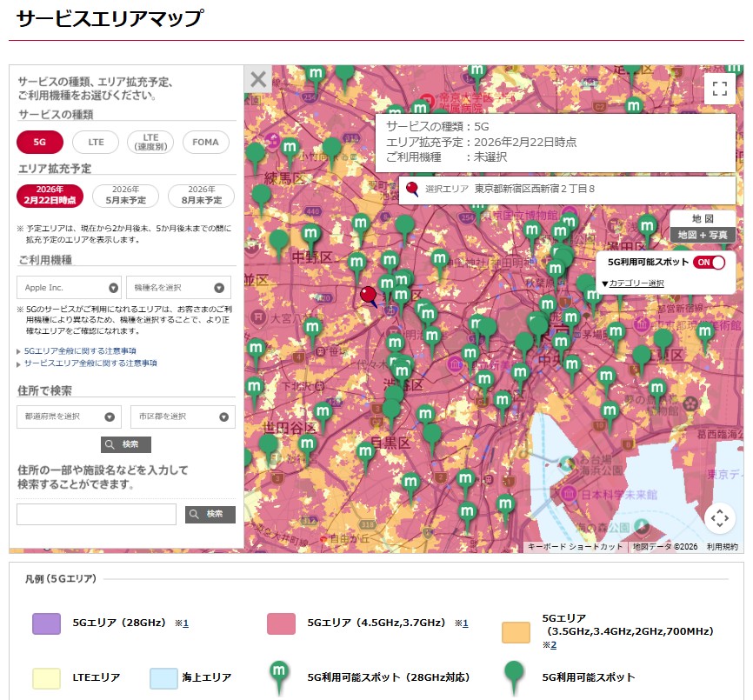The image size is (753, 700).
Task: Click the purple 5G 28GHz legend swatch
Action: [46, 624]
